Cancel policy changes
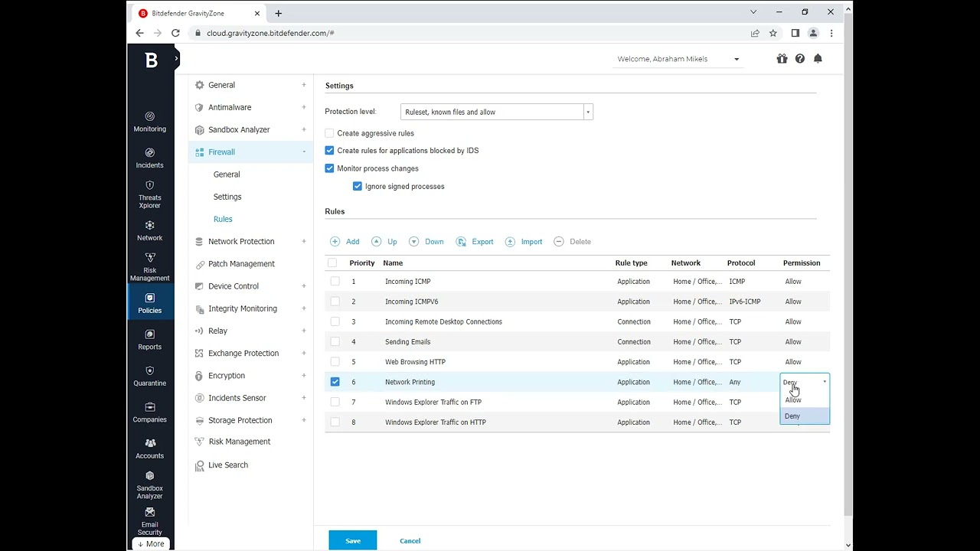Viewport: 980px width, 551px height. point(410,541)
